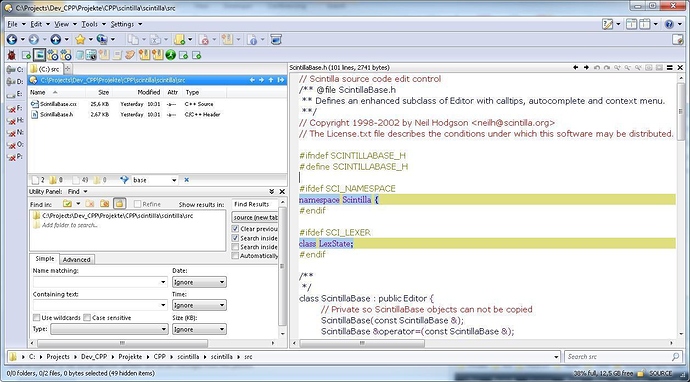
Task: Open the customize pencil icon
Action: [x=608, y=24]
